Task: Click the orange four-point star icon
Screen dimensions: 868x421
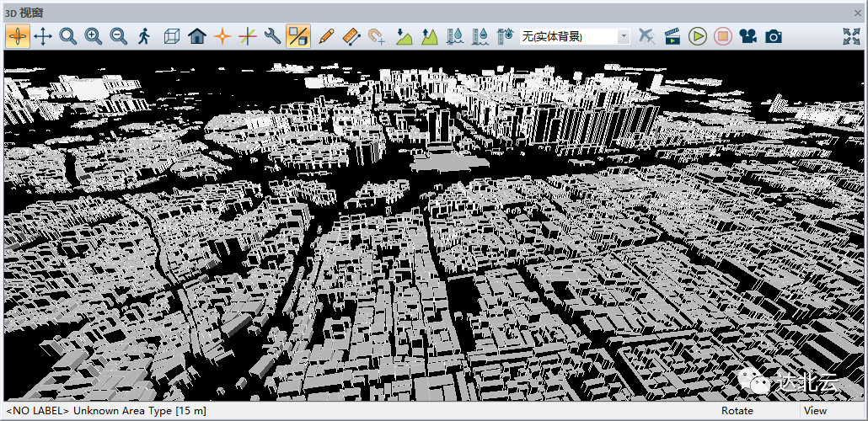Action: pos(222,36)
